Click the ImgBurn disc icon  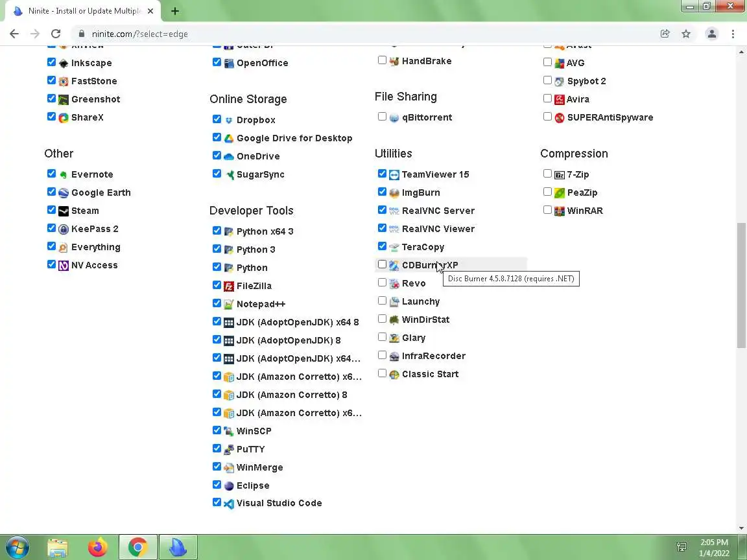(x=394, y=193)
